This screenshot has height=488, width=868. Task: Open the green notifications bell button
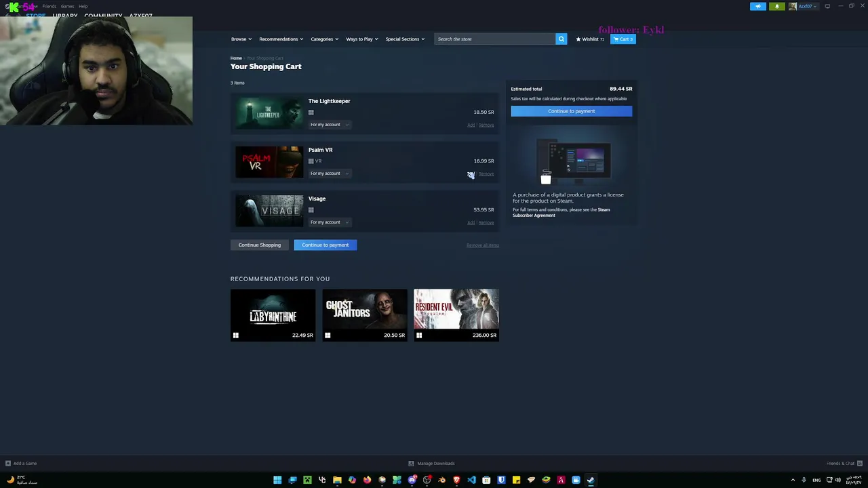tap(777, 6)
